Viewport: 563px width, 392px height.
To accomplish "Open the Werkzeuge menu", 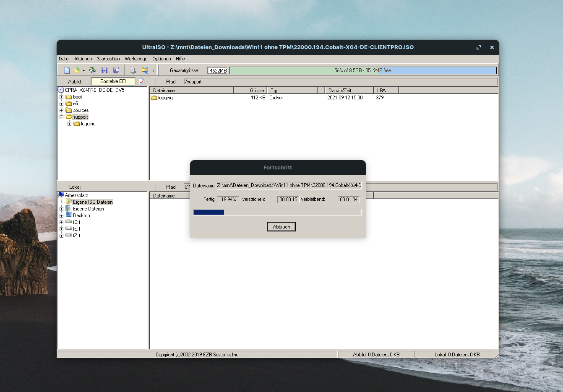I will 136,59.
